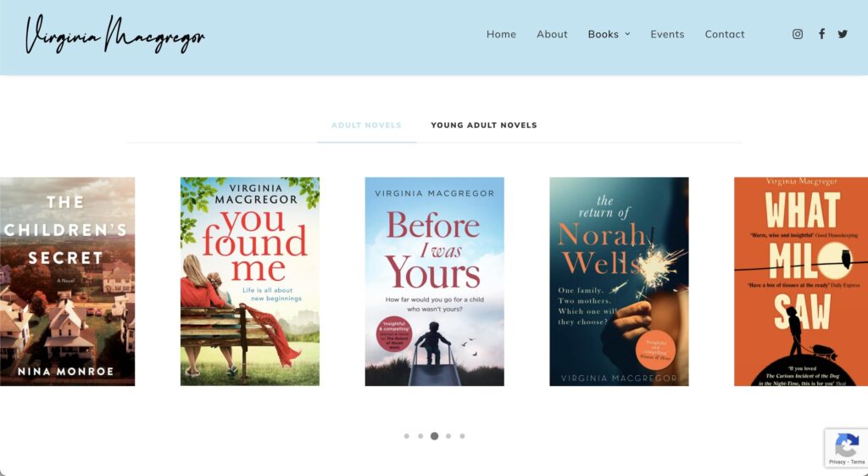Open the About page link

[552, 34]
